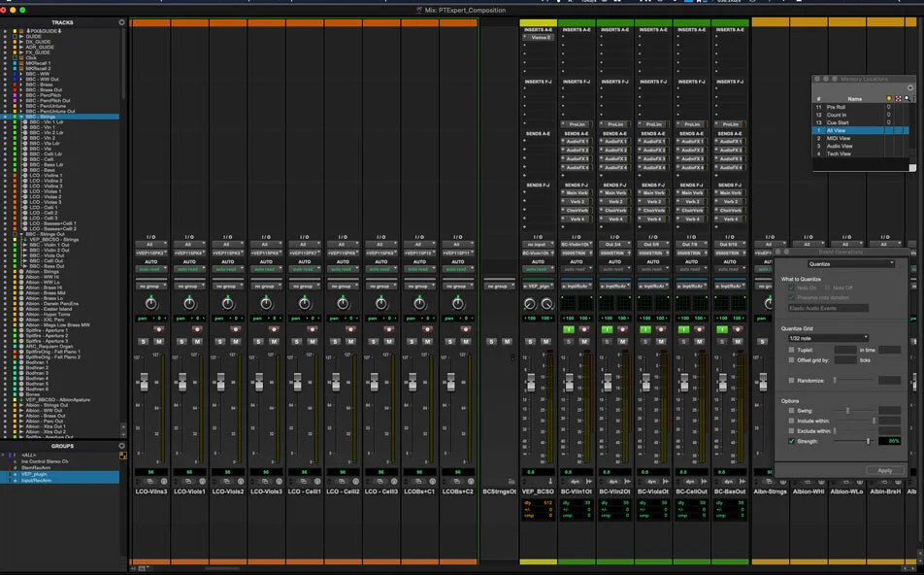
Task: Click the magnifier column icon in Memory Locations
Action: coord(907,98)
